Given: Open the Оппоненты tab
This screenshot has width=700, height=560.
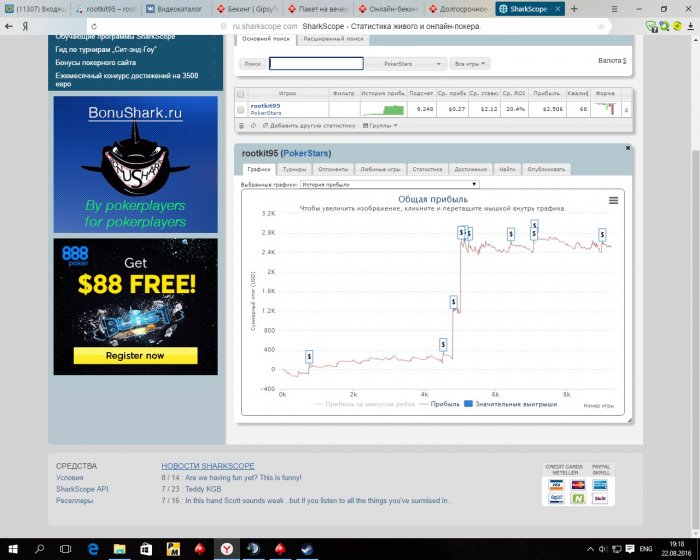Looking at the screenshot, I should tap(333, 169).
